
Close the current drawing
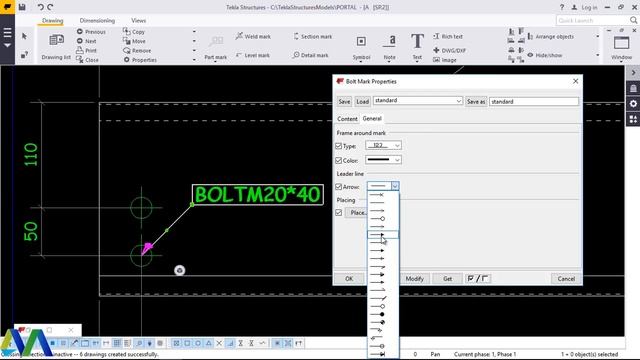pyautogui.click(x=87, y=60)
